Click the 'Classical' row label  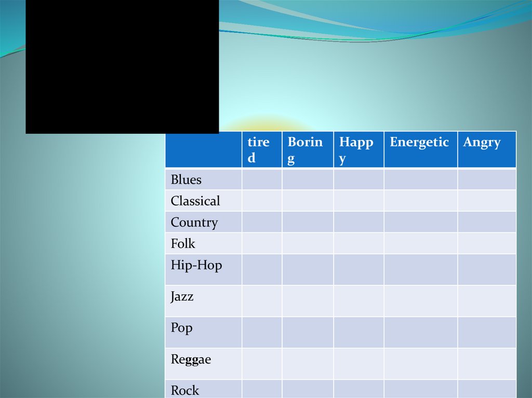[x=204, y=201]
